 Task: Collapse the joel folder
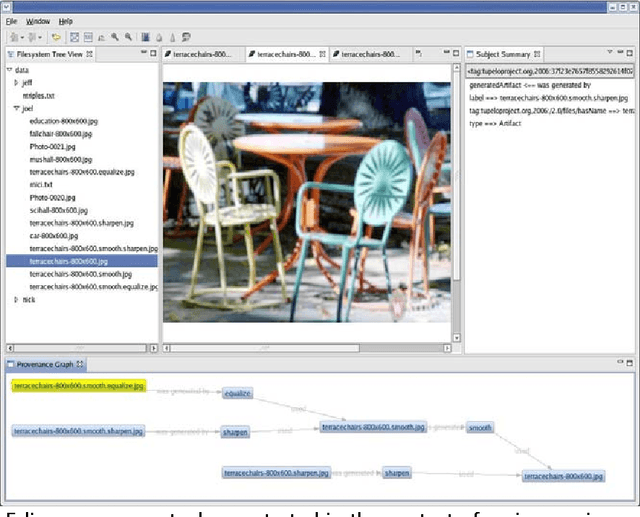17,108
